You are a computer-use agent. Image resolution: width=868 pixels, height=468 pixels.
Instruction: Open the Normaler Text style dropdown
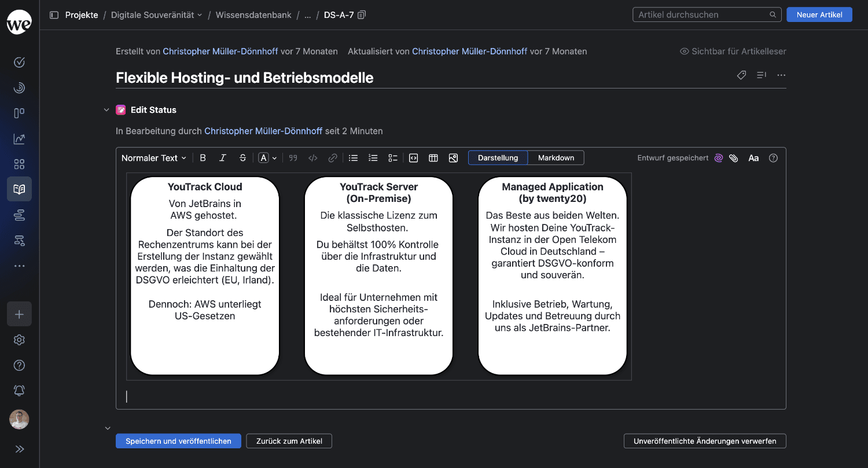(x=154, y=158)
